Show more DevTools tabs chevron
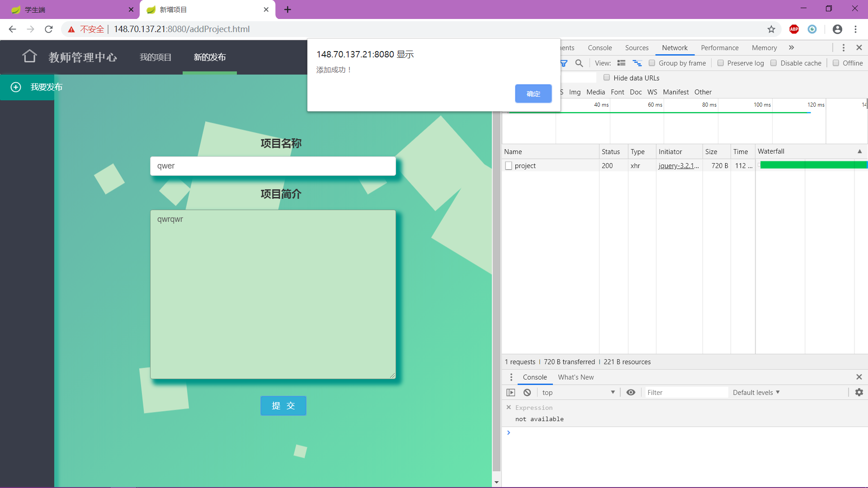868x488 pixels. point(791,47)
